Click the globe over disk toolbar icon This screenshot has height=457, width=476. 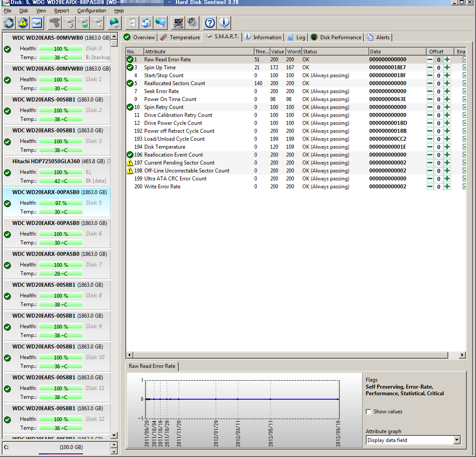tap(115, 23)
